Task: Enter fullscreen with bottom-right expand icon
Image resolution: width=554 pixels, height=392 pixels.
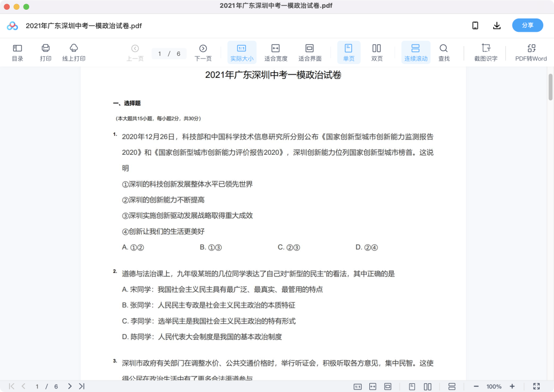Action: click(x=537, y=386)
